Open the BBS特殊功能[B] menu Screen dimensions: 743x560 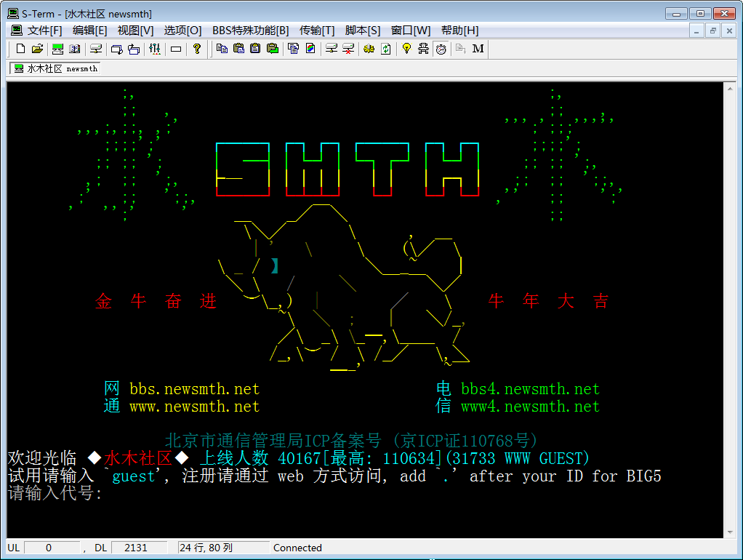pos(251,31)
